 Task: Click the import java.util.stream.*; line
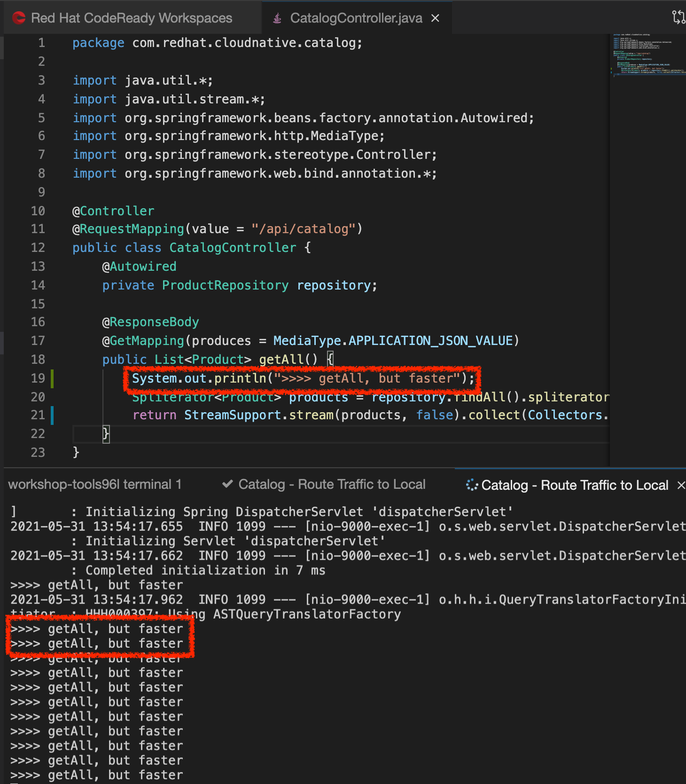(169, 99)
